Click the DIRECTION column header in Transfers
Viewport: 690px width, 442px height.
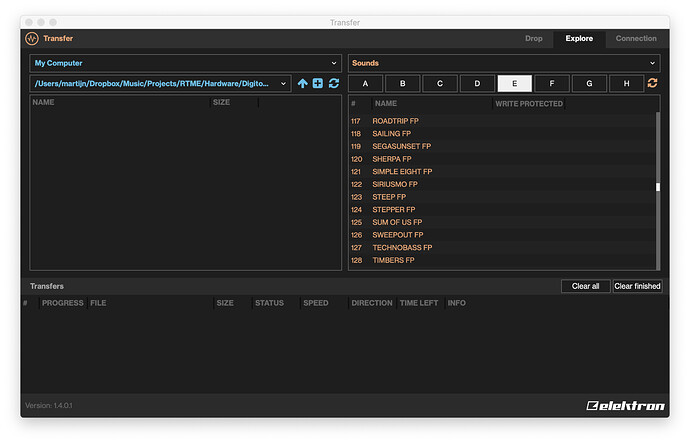point(372,303)
